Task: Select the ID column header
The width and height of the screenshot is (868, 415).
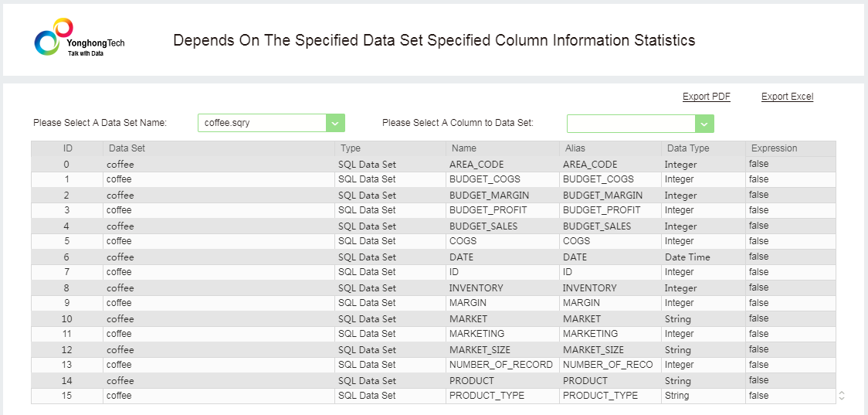Action: [x=68, y=148]
